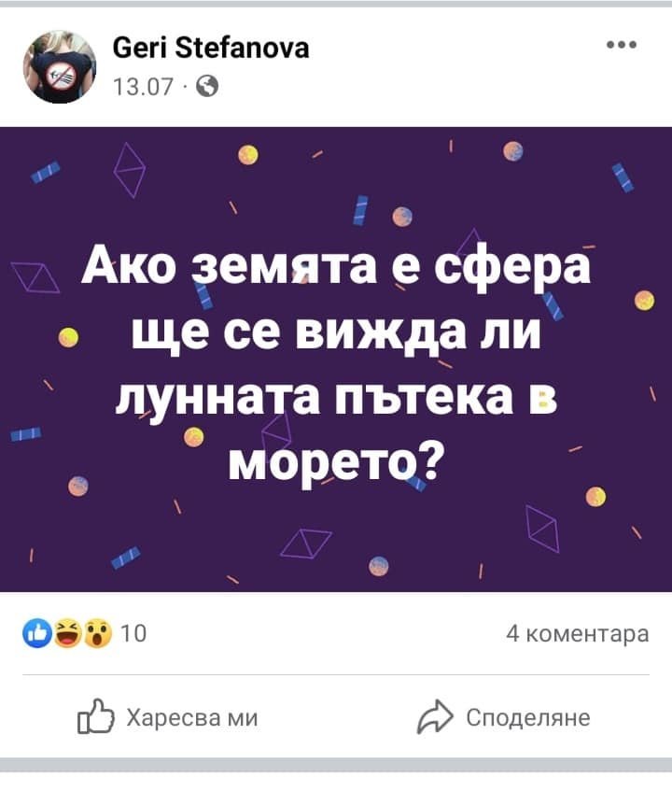Toggle the Харесва ми like button
This screenshot has height=791, width=672.
point(167,717)
